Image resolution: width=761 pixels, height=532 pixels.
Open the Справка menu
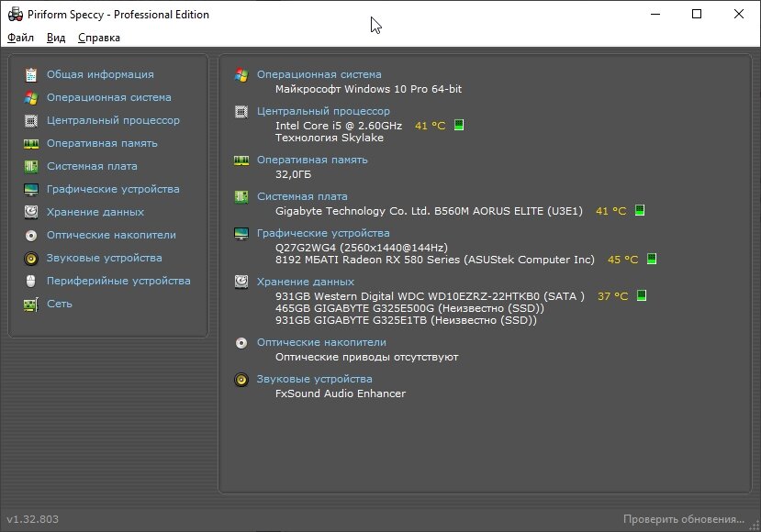[99, 38]
